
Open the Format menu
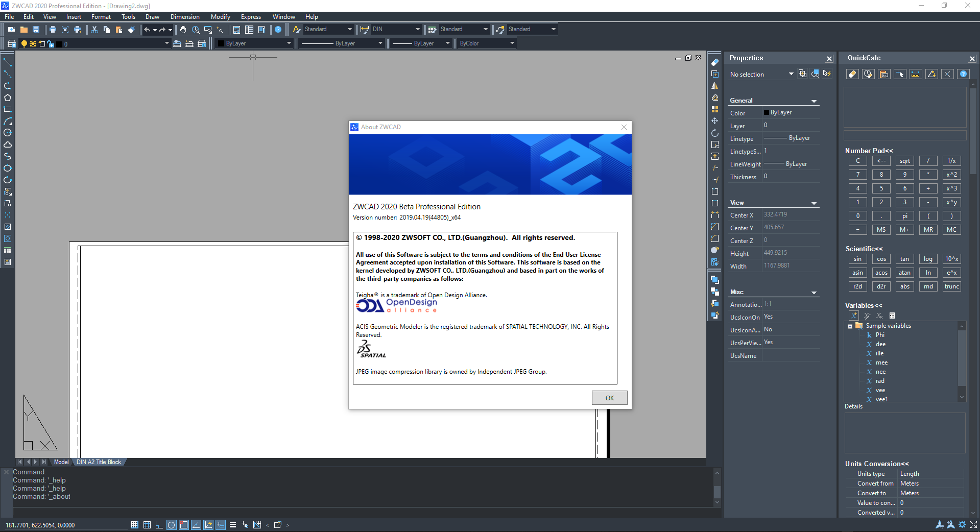coord(101,17)
